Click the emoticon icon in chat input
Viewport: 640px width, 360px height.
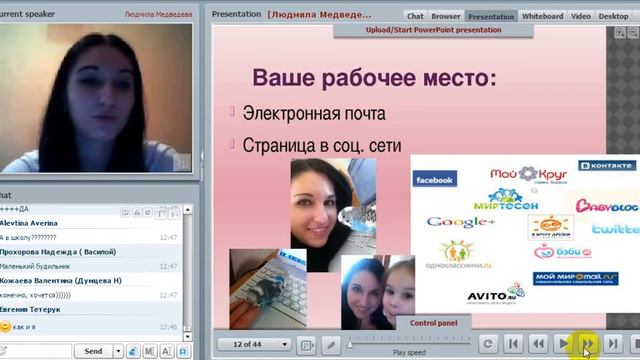click(x=3, y=351)
